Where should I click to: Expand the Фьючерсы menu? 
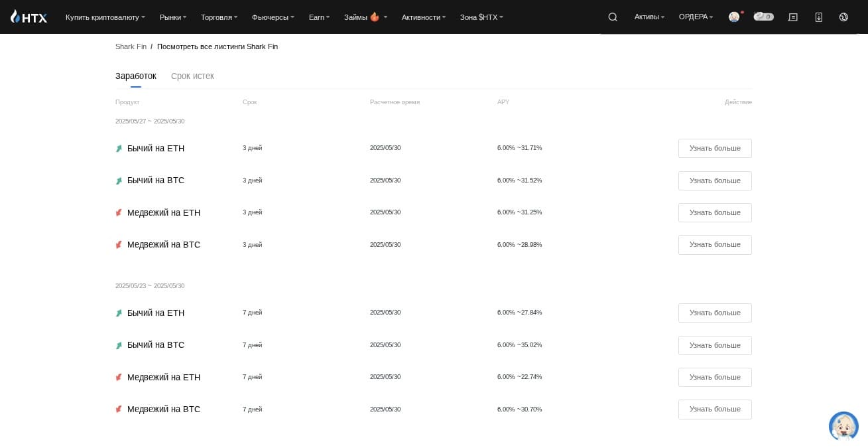pyautogui.click(x=273, y=17)
